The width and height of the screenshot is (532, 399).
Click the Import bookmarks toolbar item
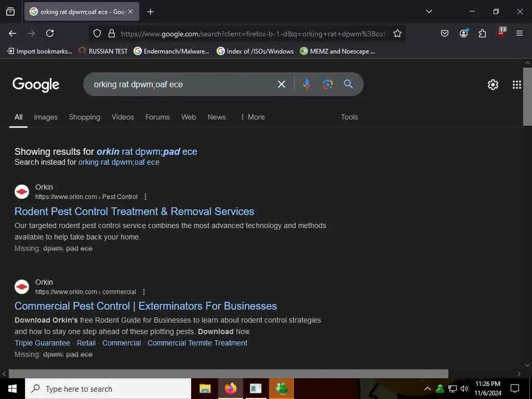click(x=39, y=51)
